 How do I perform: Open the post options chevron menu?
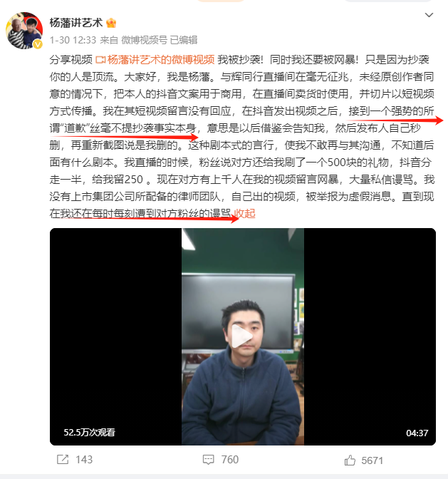pyautogui.click(x=429, y=15)
